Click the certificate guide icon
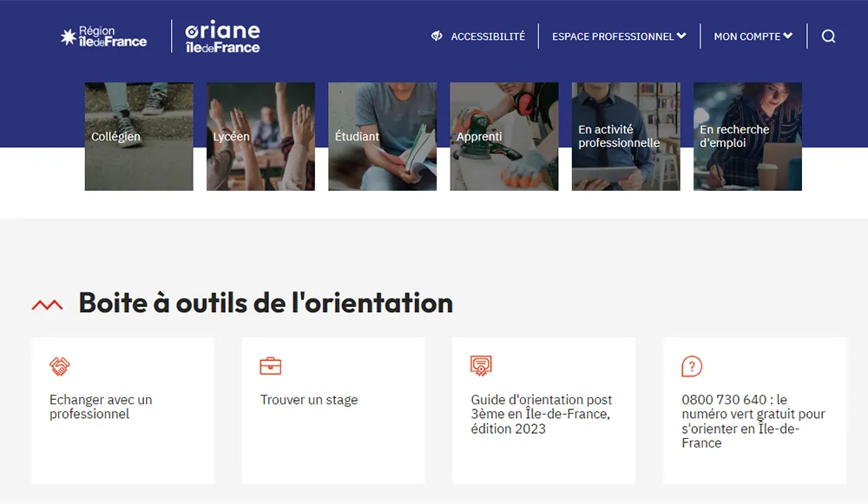This screenshot has width=868, height=504. coord(481,366)
